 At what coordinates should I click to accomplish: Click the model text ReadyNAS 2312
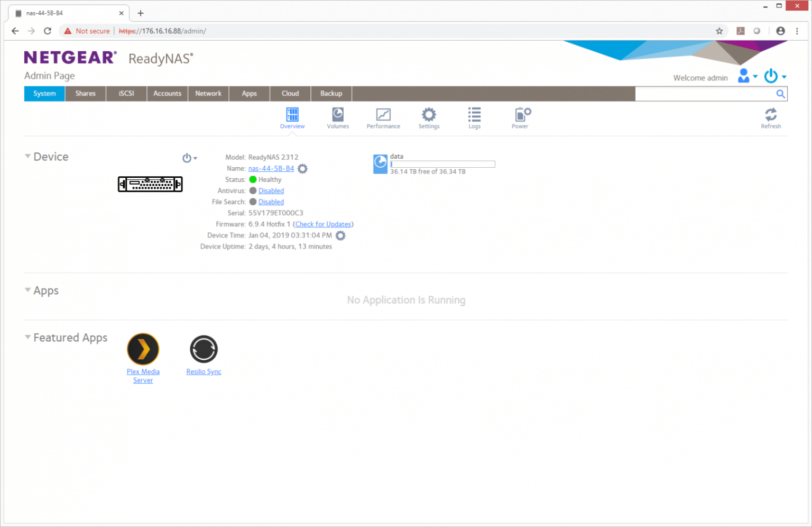point(273,158)
